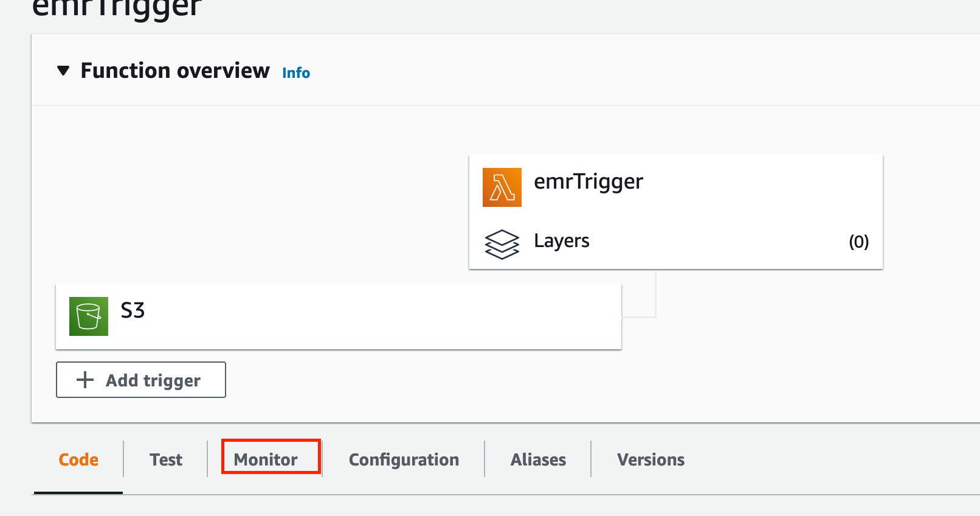View the Versions tab

pos(650,460)
